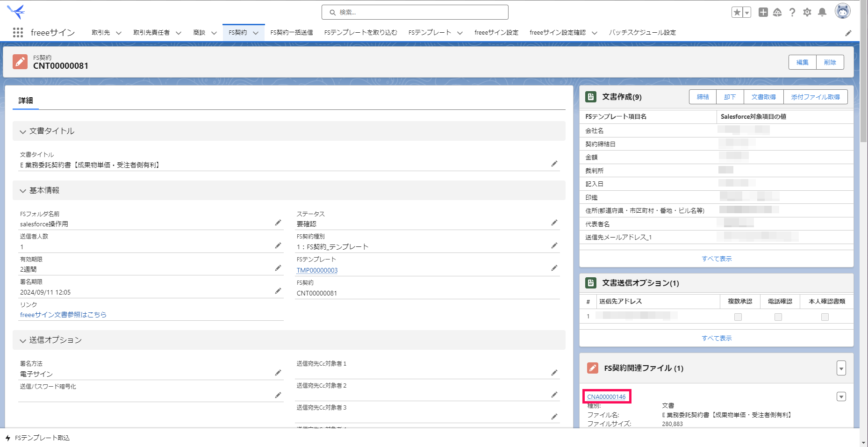The width and height of the screenshot is (868, 447).
Task: Open the FSテンプレートを取り込む tab
Action: (x=360, y=33)
